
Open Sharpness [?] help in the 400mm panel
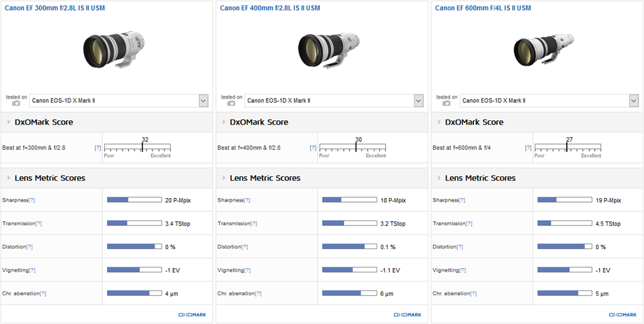tap(247, 200)
